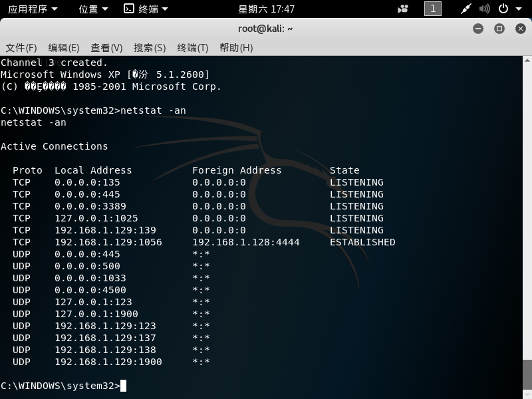Click UDP address 192.168.1.129:1900
The image size is (532, 399).
click(108, 362)
